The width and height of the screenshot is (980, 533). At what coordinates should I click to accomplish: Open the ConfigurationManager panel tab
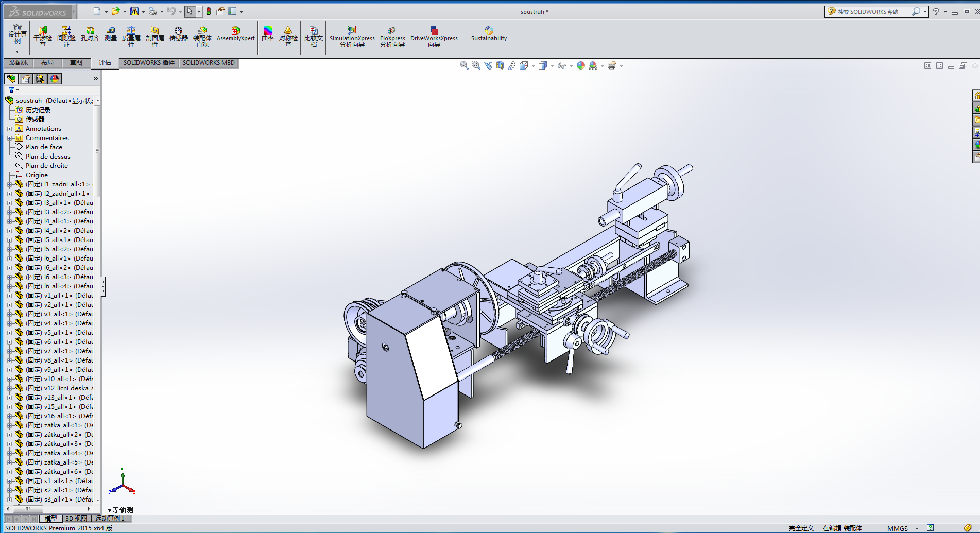pyautogui.click(x=40, y=79)
